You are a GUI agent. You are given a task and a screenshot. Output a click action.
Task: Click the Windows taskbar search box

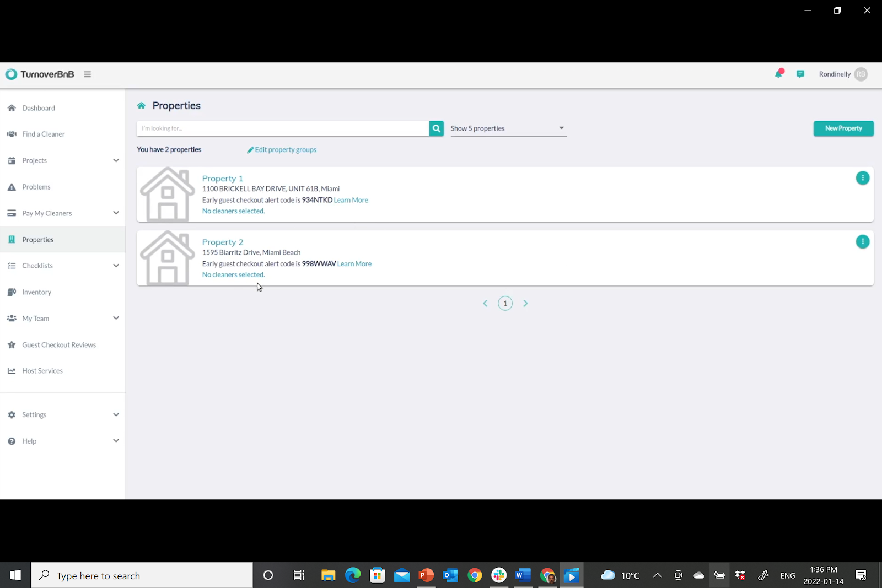[x=142, y=575]
